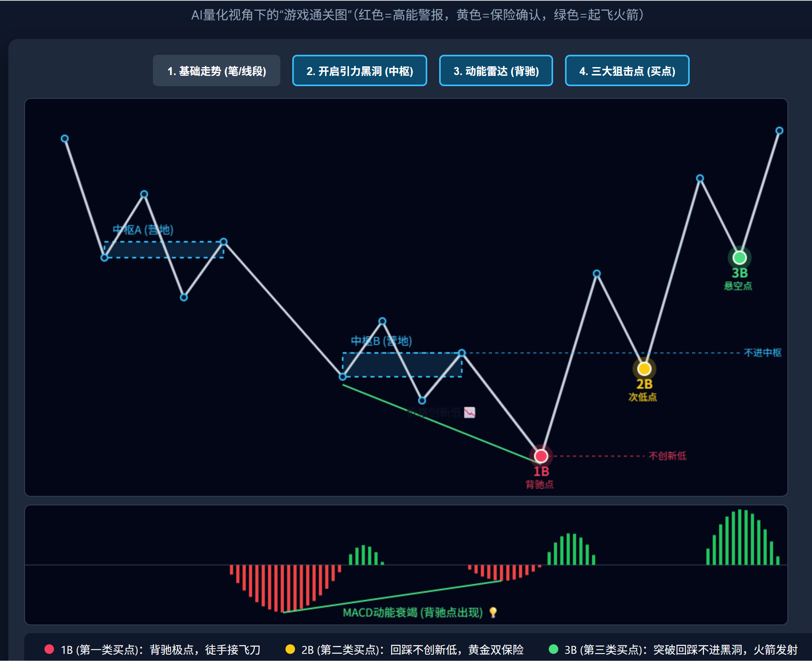Screen dimensions: 812x661
Task: Click the 中枢A (营地) label
Action: [x=143, y=229]
